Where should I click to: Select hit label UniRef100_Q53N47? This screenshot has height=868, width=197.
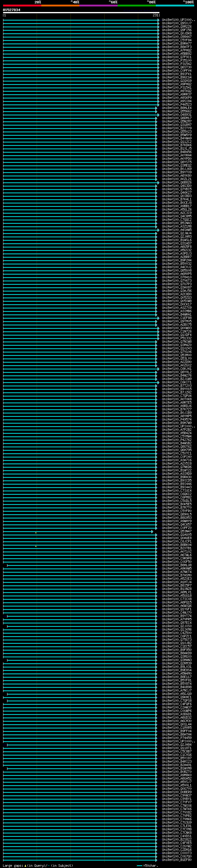click(177, 531)
